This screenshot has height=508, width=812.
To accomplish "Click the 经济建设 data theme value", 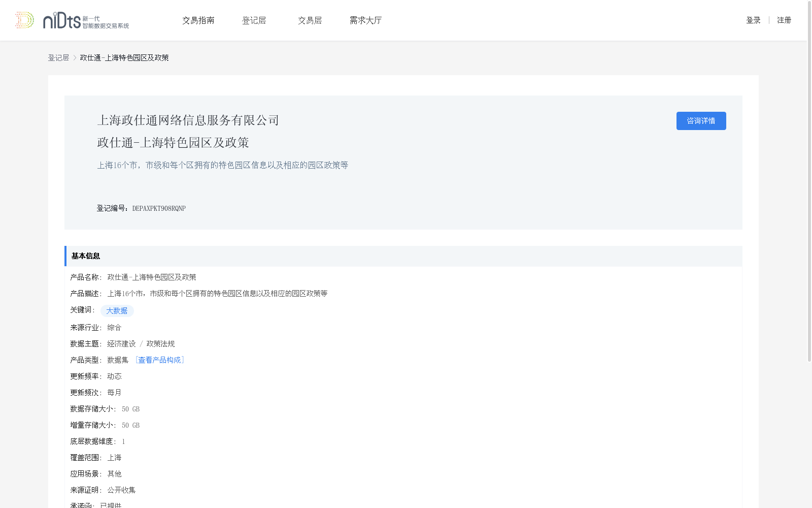I will tap(121, 344).
